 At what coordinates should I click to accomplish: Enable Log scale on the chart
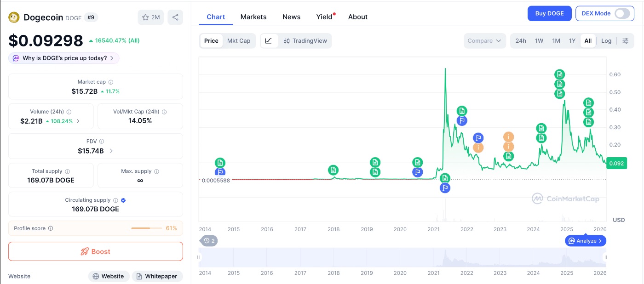click(x=606, y=41)
